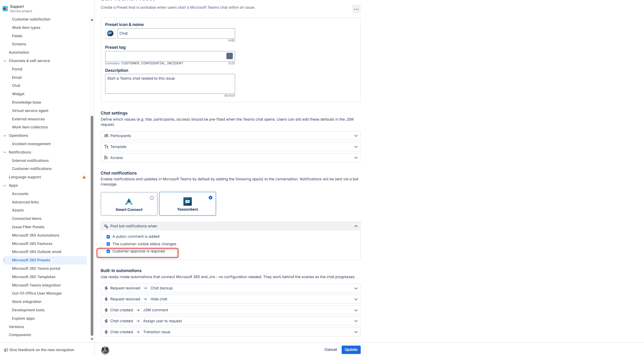
Task: Go to Knowledge base sidebar item
Action: point(26,102)
